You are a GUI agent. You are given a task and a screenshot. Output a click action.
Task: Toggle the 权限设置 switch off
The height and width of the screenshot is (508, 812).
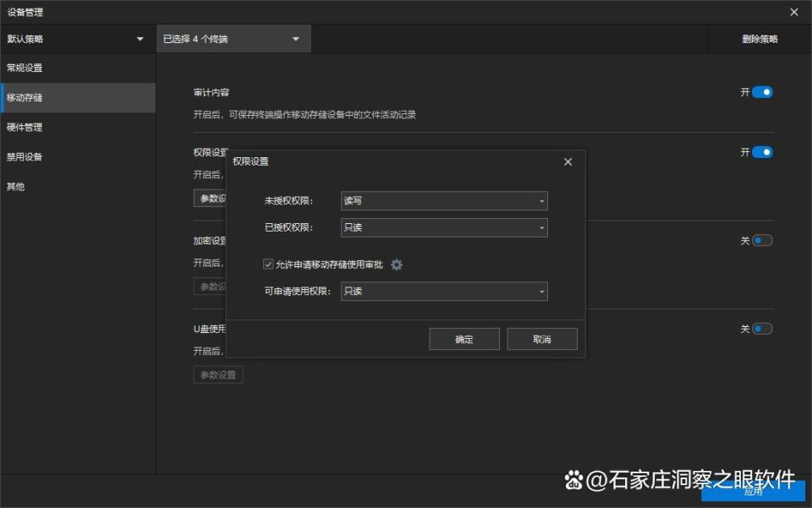point(762,152)
